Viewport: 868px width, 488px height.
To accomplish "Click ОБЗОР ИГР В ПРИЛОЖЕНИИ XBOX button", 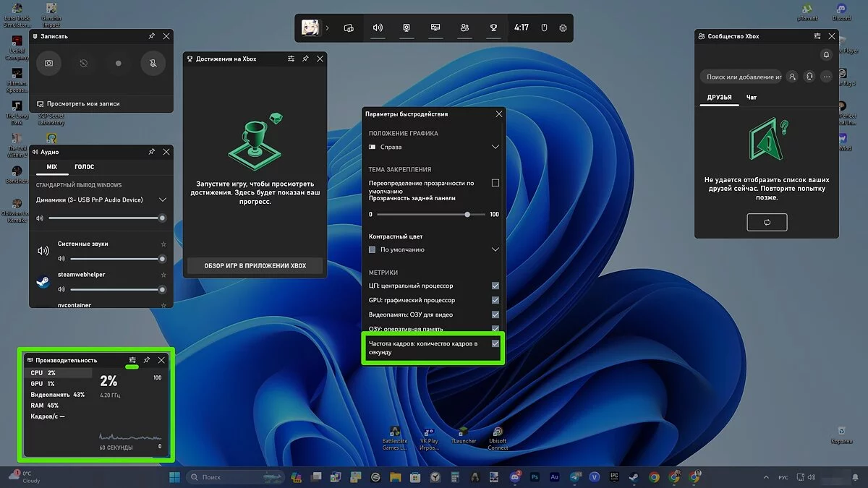I will tap(255, 265).
